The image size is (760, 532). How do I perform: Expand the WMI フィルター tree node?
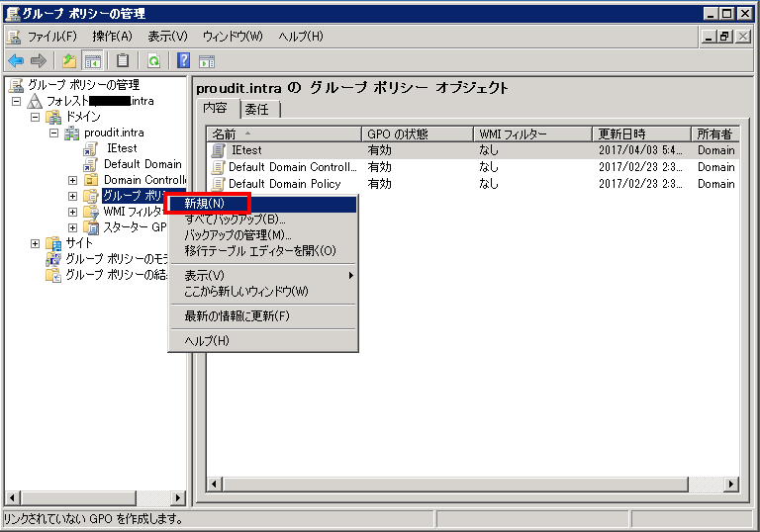(72, 212)
